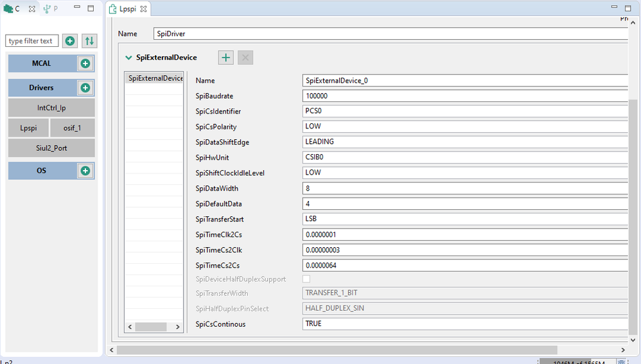Select the SpiExternalDevice list entry

coord(154,78)
